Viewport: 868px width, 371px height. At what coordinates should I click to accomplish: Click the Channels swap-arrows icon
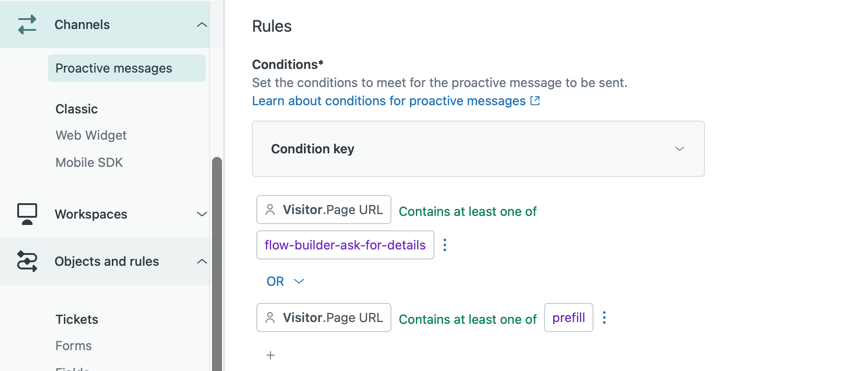tap(27, 24)
